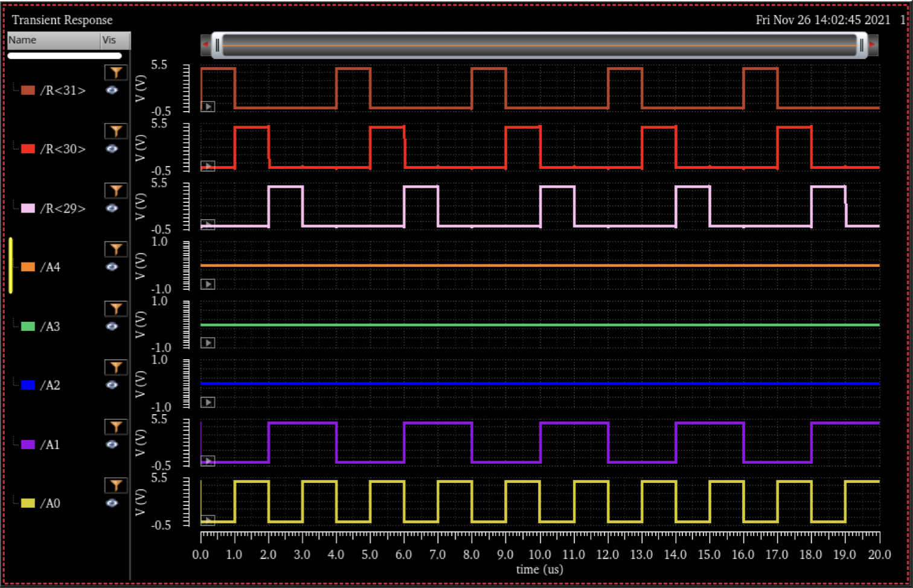Click the funnel icon above /A0 signal

(115, 485)
